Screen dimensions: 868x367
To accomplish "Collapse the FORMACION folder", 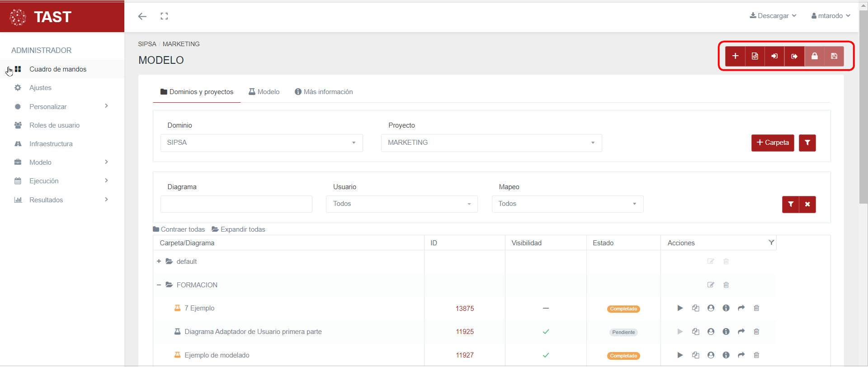I will pyautogui.click(x=159, y=285).
